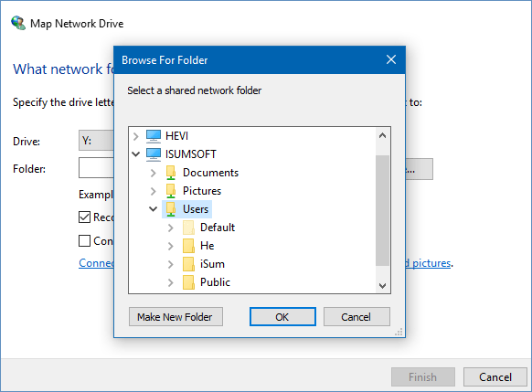Click the Documents shared folder icon
The width and height of the screenshot is (532, 392).
171,173
